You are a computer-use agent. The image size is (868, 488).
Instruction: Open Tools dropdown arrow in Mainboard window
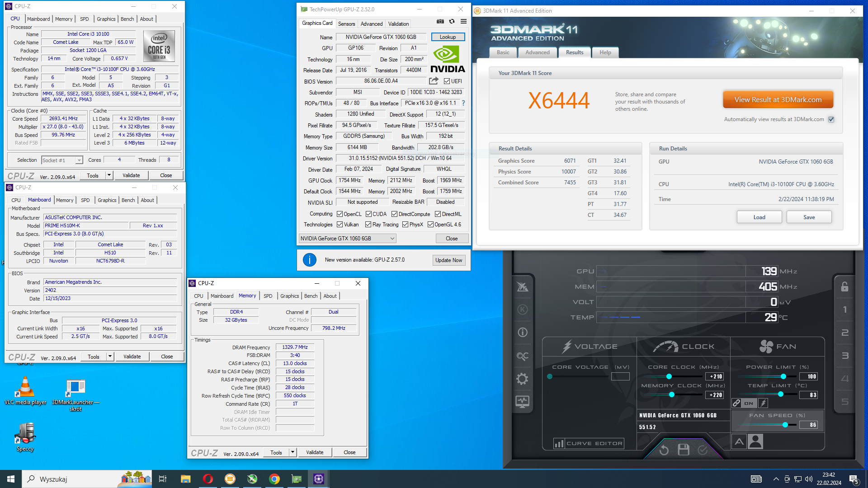click(x=110, y=357)
